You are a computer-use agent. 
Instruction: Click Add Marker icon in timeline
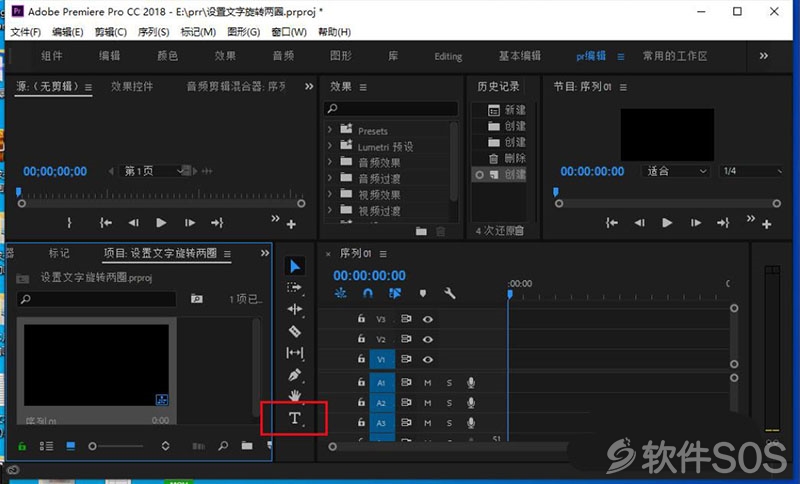coord(422,293)
